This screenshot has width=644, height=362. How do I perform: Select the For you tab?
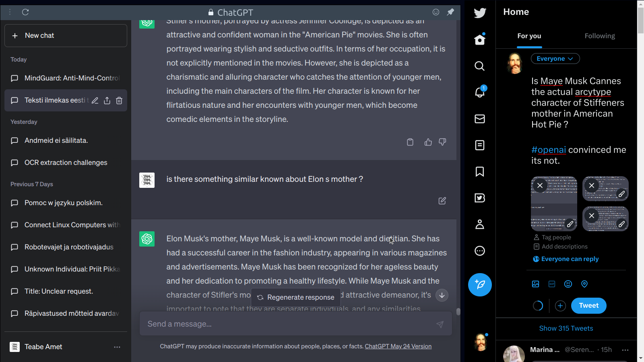tap(529, 36)
